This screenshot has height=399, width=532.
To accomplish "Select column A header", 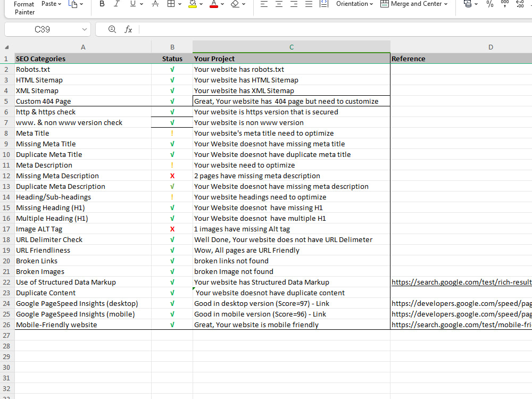I will 83,47.
